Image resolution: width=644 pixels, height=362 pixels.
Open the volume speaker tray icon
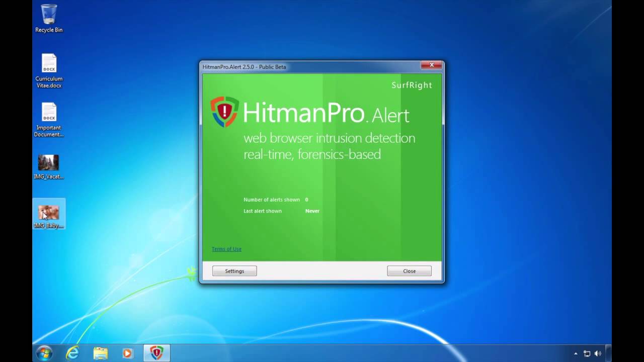pyautogui.click(x=598, y=354)
